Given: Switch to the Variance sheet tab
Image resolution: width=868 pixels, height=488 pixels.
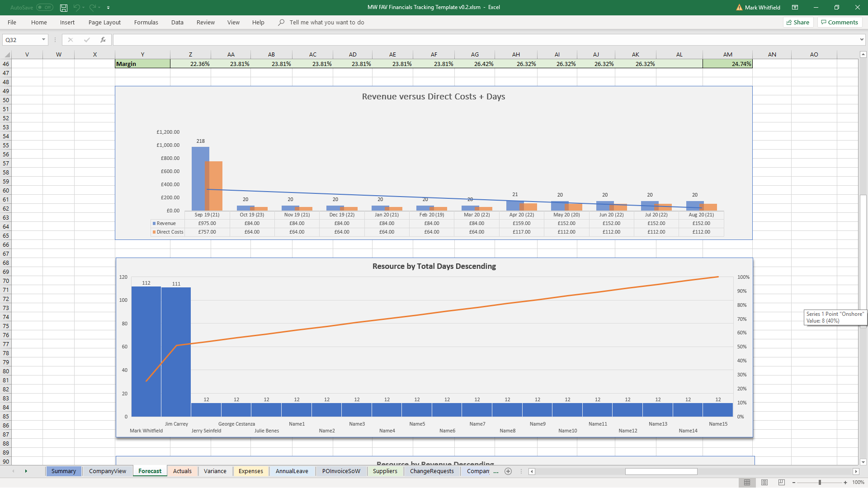Looking at the screenshot, I should click(215, 471).
